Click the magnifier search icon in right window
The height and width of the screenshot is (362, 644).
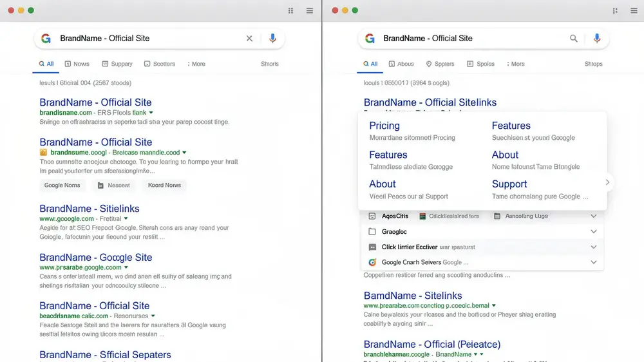click(574, 39)
